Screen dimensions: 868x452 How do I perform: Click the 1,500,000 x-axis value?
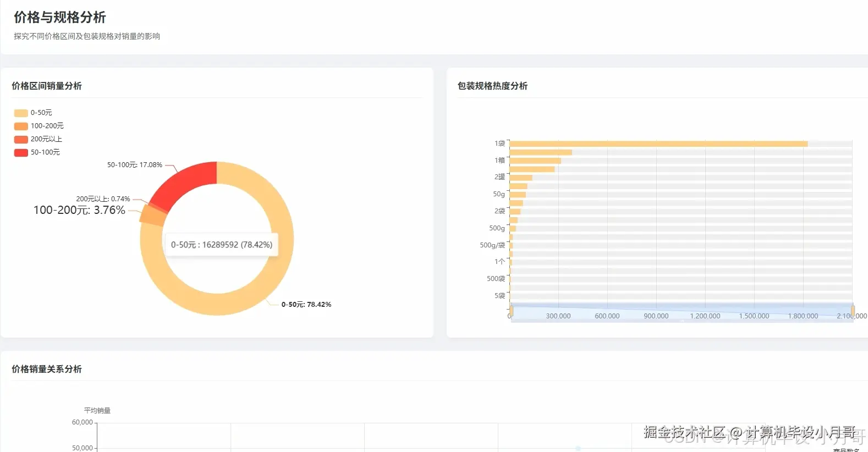[754, 316]
